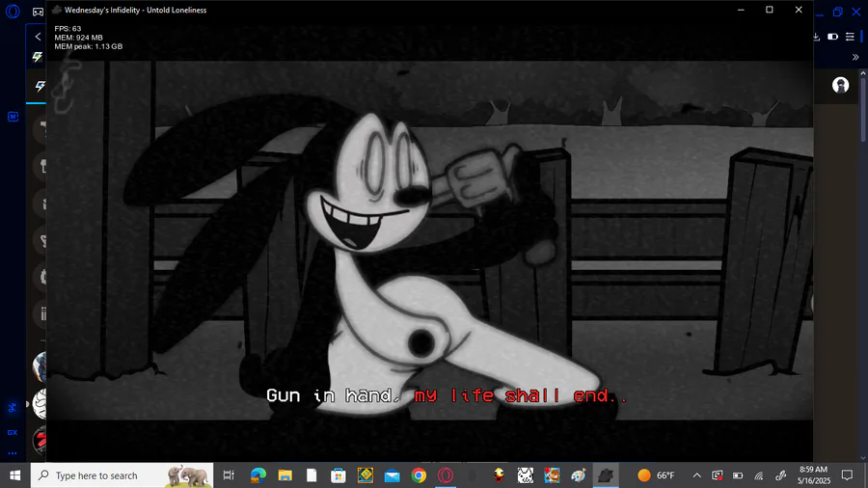This screenshot has width=868, height=488.
Task: Click the scroll-up arrow on Opera's scrollbar
Action: click(863, 73)
